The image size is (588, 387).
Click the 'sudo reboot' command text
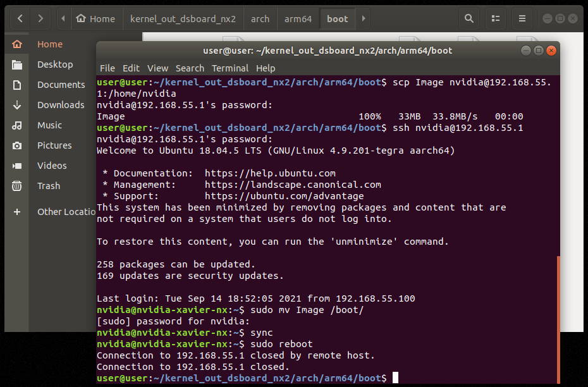(x=281, y=344)
